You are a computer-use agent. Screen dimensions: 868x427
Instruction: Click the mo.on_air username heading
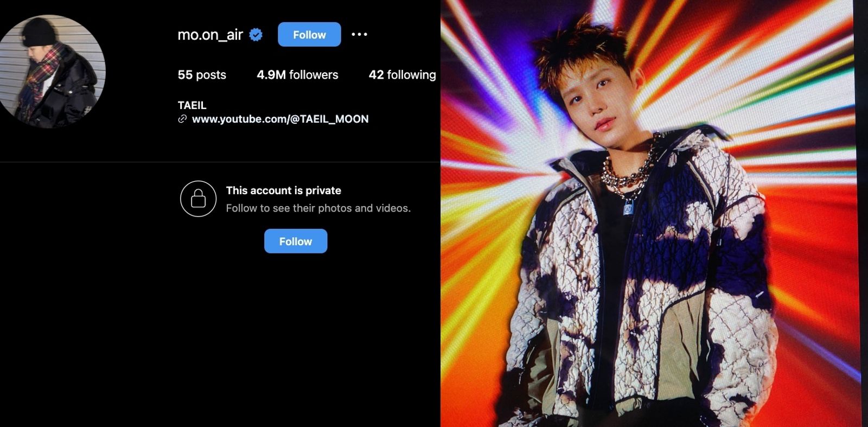tap(210, 35)
